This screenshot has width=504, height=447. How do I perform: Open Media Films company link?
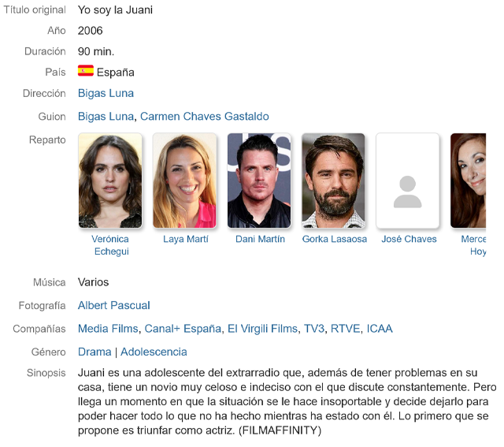pyautogui.click(x=108, y=329)
